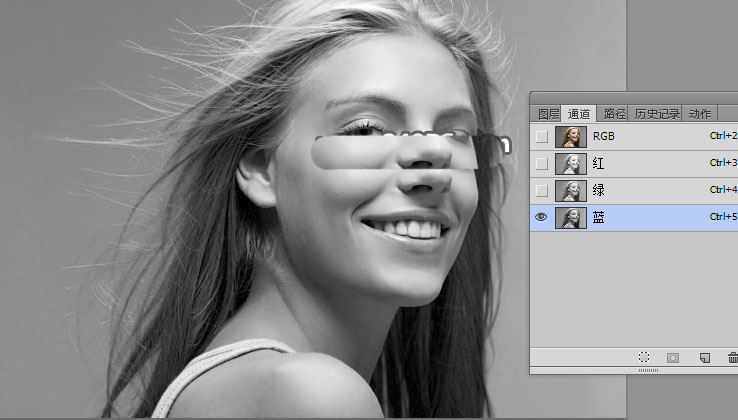This screenshot has width=738, height=420.
Task: Load channel as selection icon
Action: pos(644,357)
